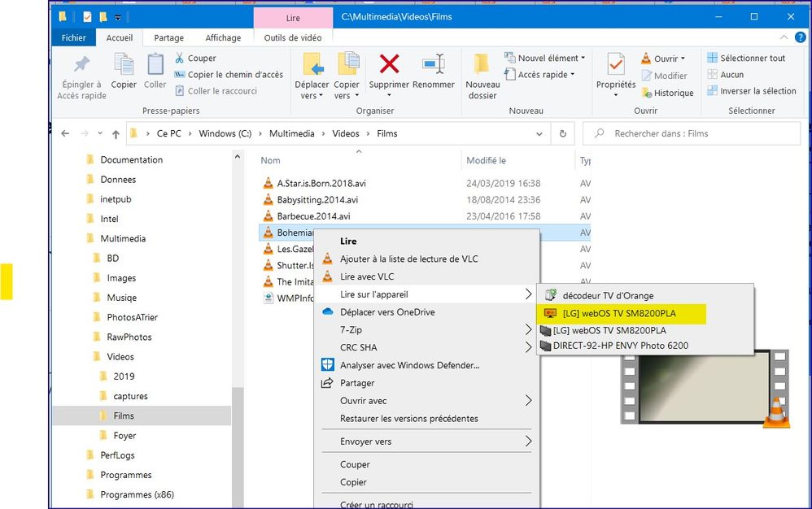Click the Copier icon in Presse-papiers
812x509 pixels.
[124, 64]
